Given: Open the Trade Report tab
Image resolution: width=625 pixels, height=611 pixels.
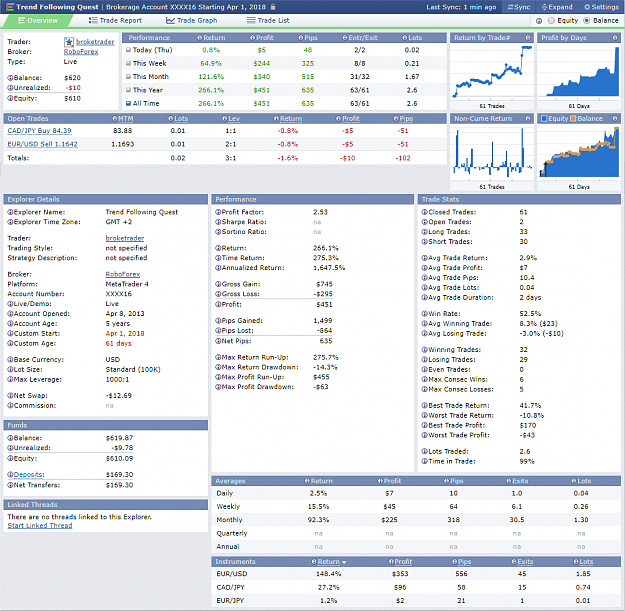Looking at the screenshot, I should 115,21.
